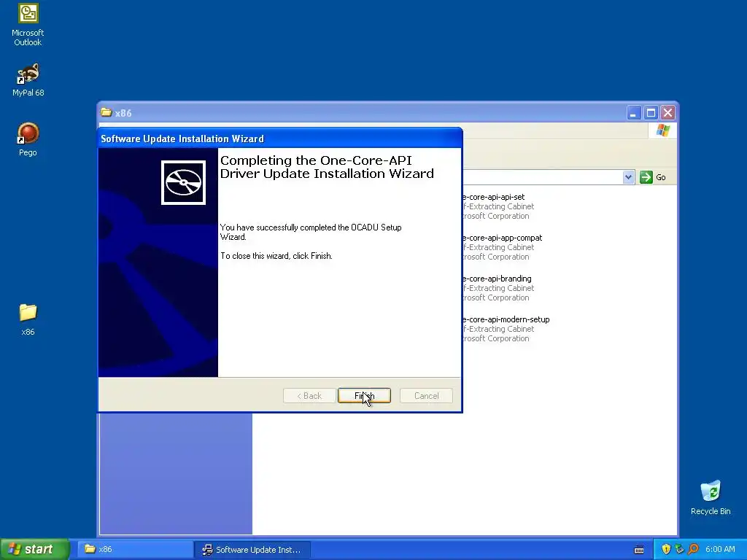
Task: Expand the address bar dropdown in x86 window
Action: click(x=628, y=177)
